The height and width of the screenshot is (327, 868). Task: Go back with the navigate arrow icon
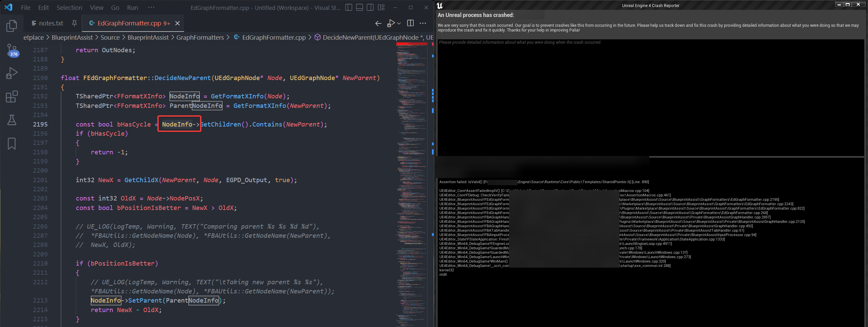(x=378, y=23)
